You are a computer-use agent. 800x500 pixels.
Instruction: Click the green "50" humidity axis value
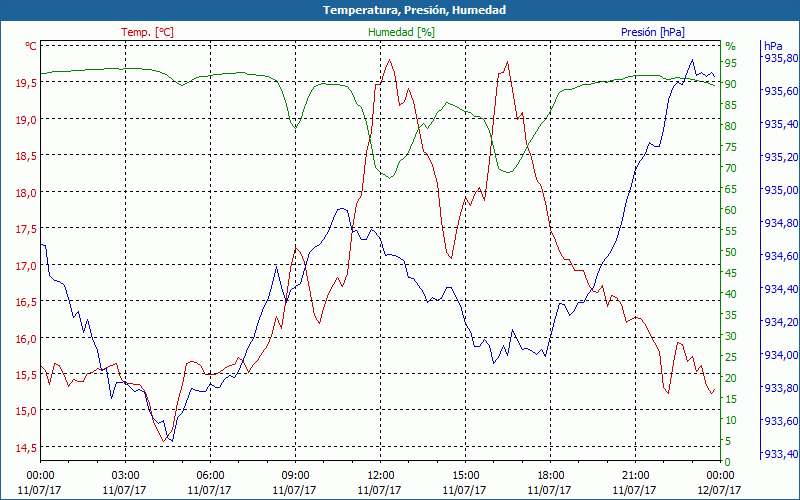click(x=731, y=252)
